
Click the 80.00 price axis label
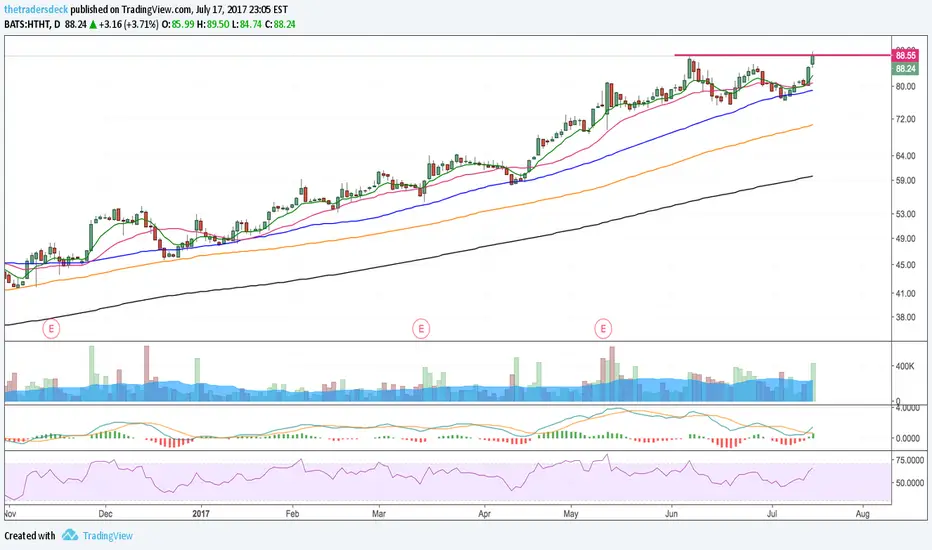click(x=905, y=86)
